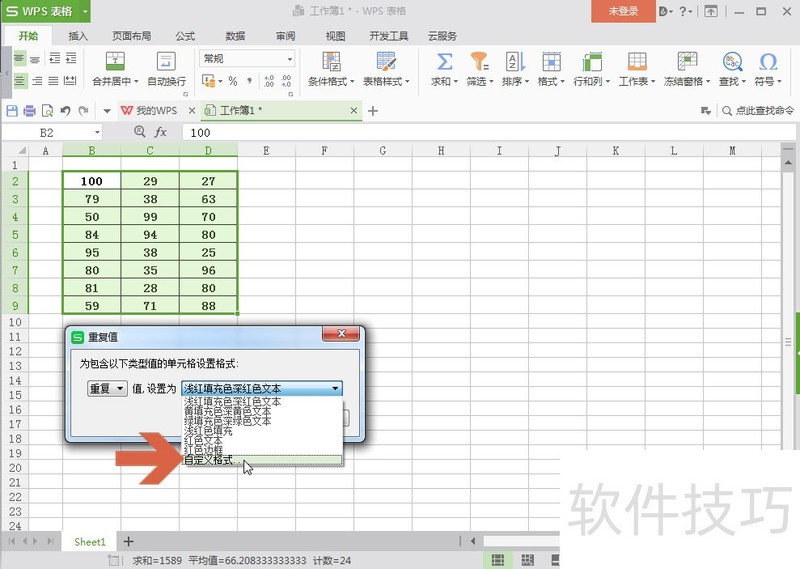This screenshot has height=569, width=800.
Task: Click the Sort A-Z icon
Action: [515, 62]
